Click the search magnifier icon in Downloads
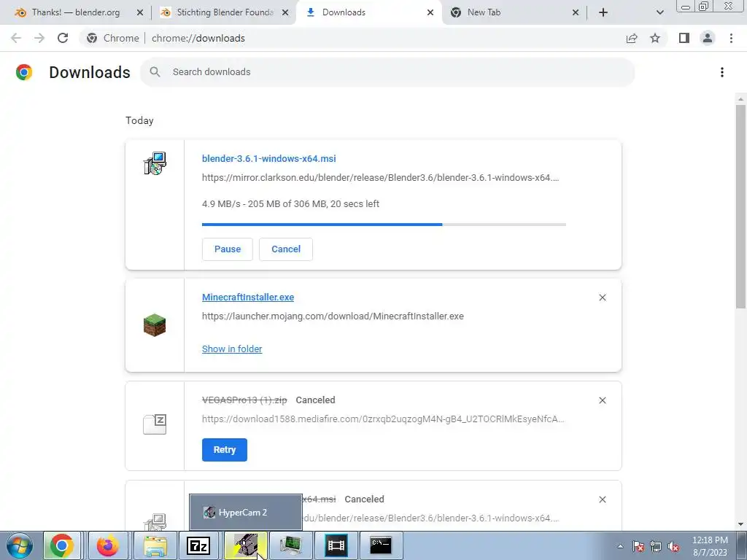 tap(155, 72)
